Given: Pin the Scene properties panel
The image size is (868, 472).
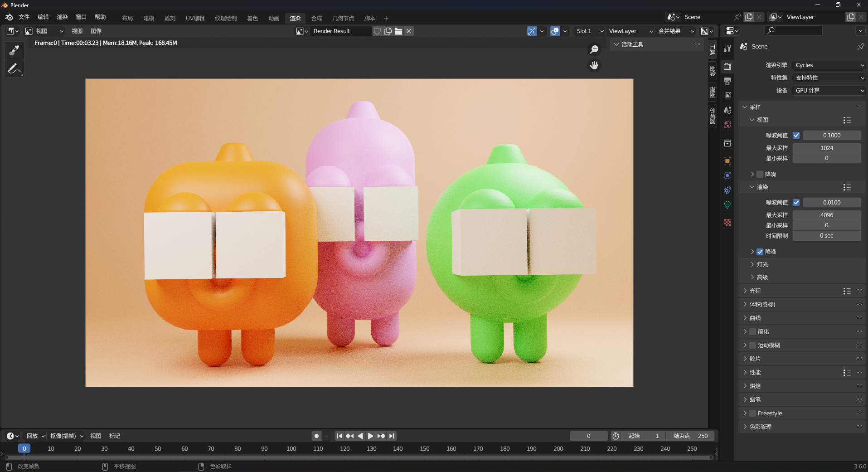Looking at the screenshot, I should tap(860, 47).
